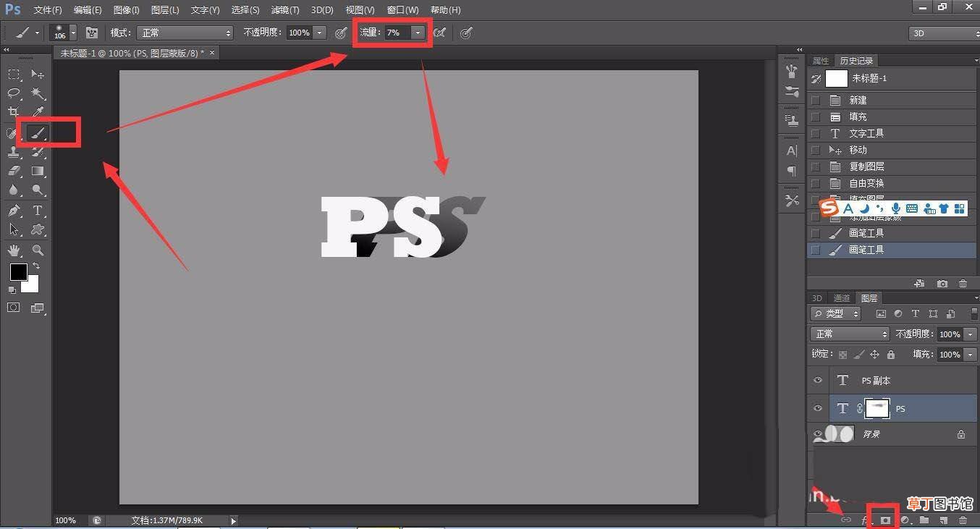Create a new group with the folder icon
Screen dimensions: 980x529
point(924,520)
